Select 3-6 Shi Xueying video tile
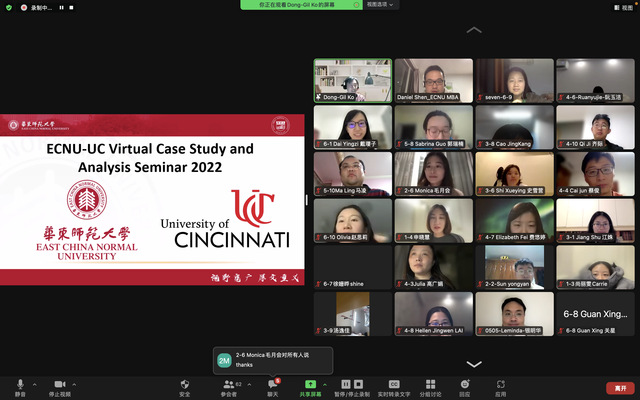The height and width of the screenshot is (400, 640). 515,174
